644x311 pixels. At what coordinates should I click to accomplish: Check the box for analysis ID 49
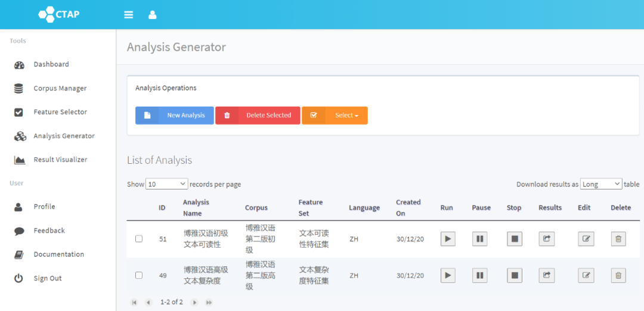coord(139,275)
